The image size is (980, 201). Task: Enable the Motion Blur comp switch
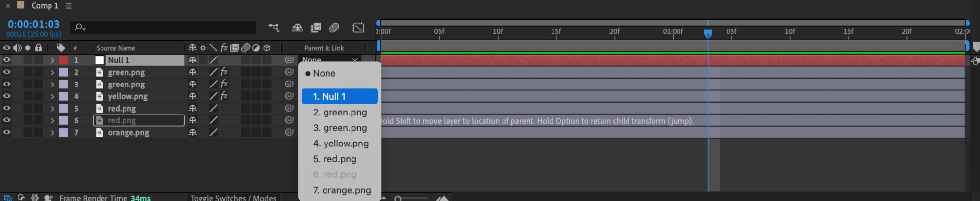point(334,28)
